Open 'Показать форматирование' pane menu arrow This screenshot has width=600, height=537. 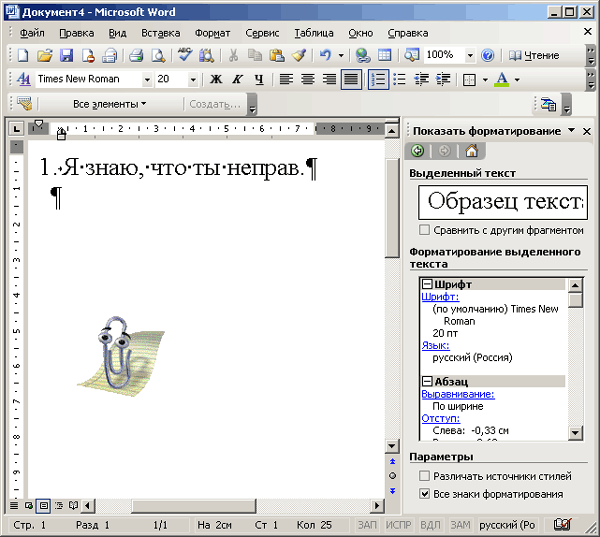pyautogui.click(x=571, y=131)
